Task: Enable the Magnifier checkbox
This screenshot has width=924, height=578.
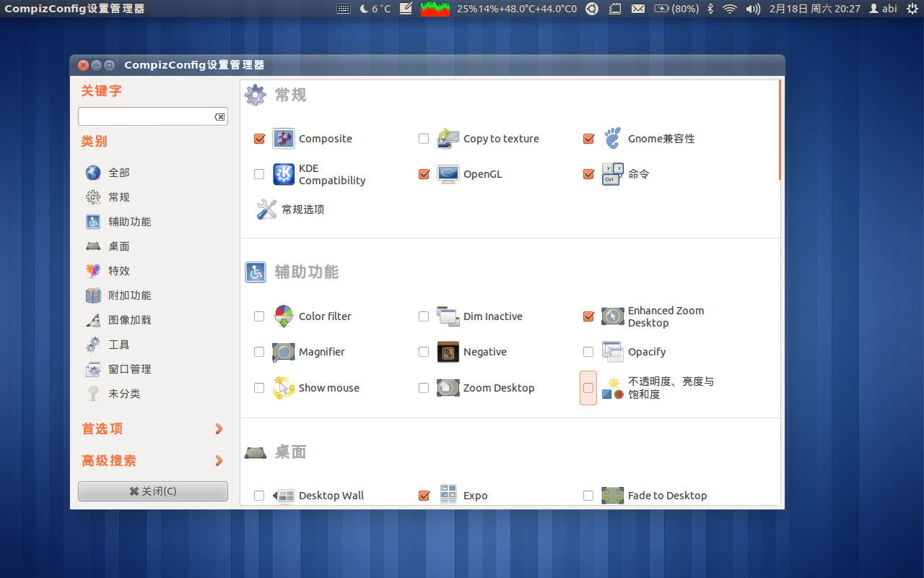Action: tap(259, 352)
